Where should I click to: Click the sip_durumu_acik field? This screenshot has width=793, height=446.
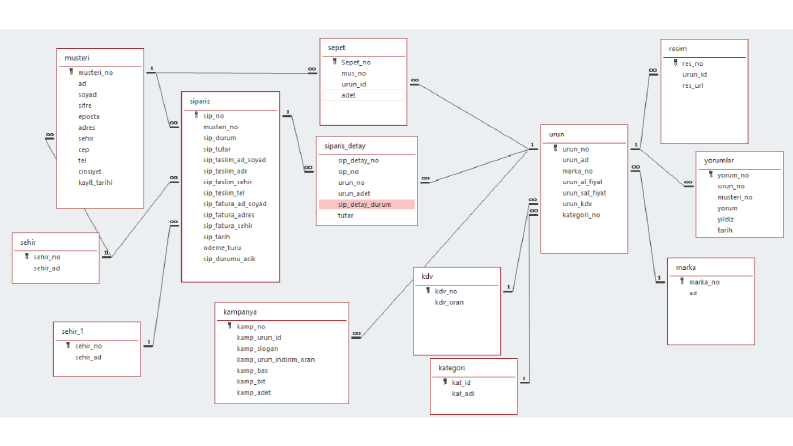229,258
